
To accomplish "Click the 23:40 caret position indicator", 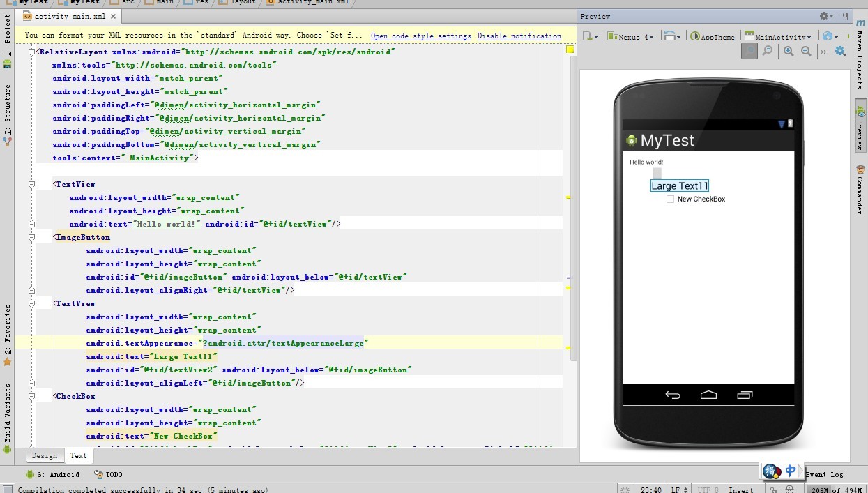I will click(x=650, y=490).
